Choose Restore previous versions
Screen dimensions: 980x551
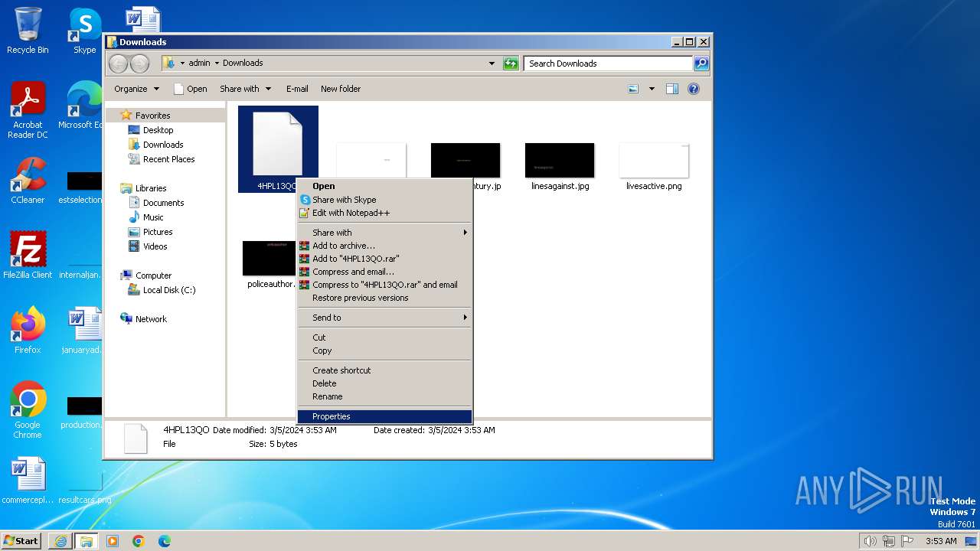[384, 298]
